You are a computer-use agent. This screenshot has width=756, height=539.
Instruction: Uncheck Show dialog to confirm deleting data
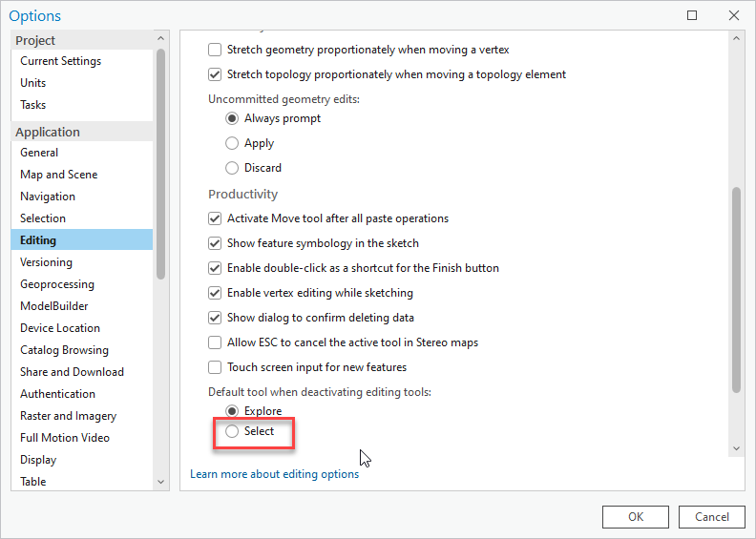[215, 318]
